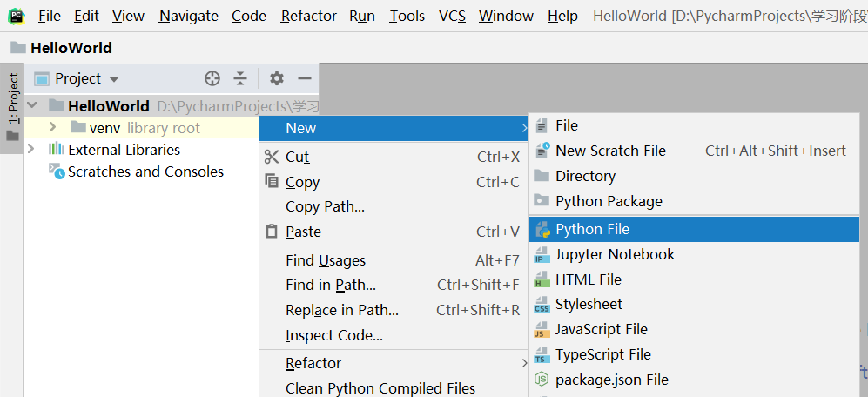Expand the Refactor submenu arrow
The width and height of the screenshot is (868, 397).
click(x=524, y=363)
